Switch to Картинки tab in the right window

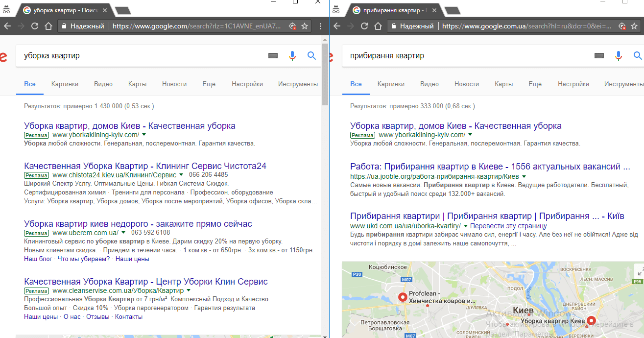pyautogui.click(x=391, y=84)
